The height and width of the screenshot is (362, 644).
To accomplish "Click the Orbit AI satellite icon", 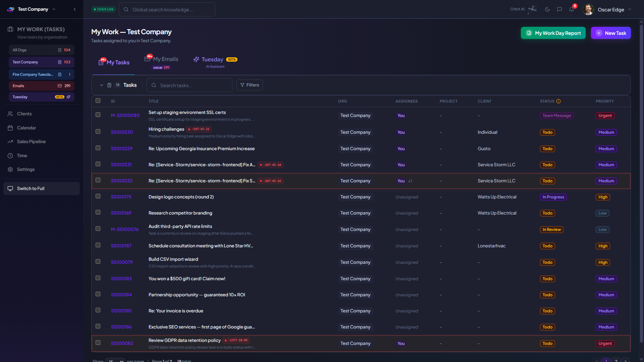I will pos(532,9).
